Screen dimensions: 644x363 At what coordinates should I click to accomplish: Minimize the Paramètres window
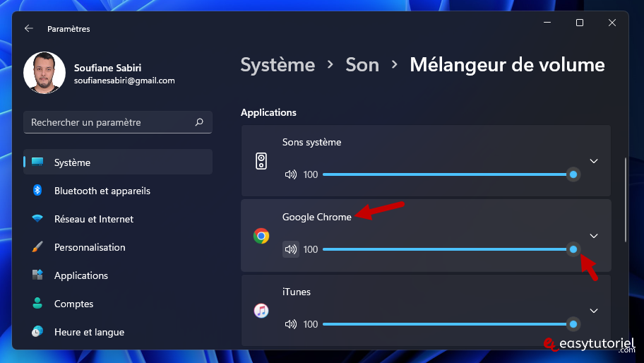coord(547,23)
